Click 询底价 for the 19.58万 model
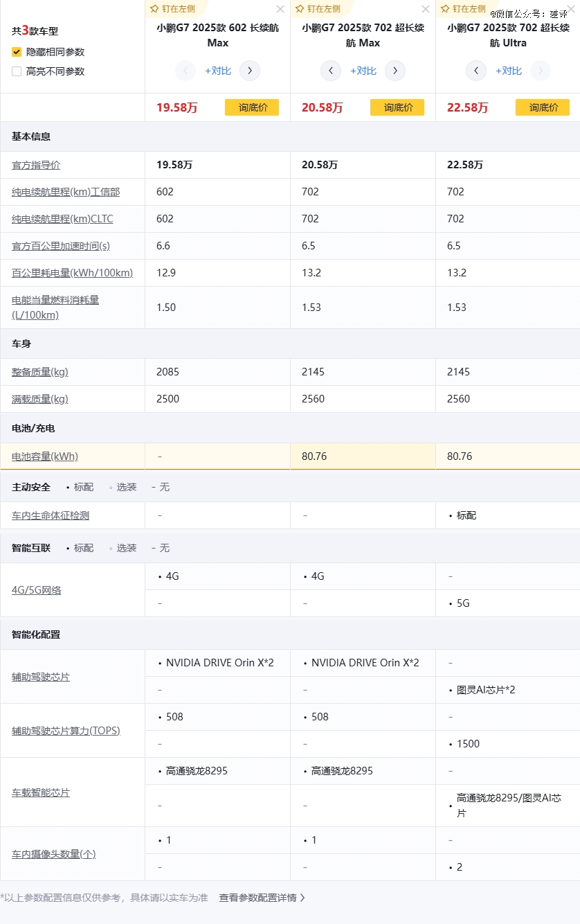Image resolution: width=580 pixels, height=924 pixels. (x=252, y=107)
